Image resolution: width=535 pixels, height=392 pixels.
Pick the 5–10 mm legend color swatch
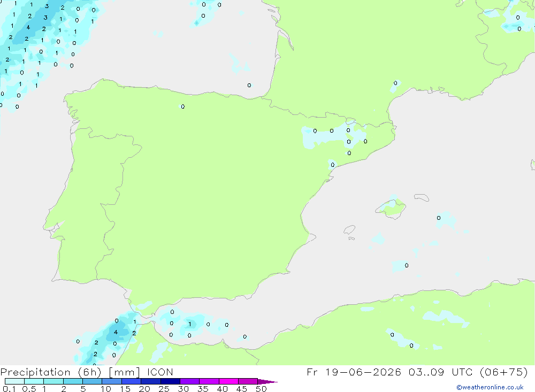click(x=93, y=381)
